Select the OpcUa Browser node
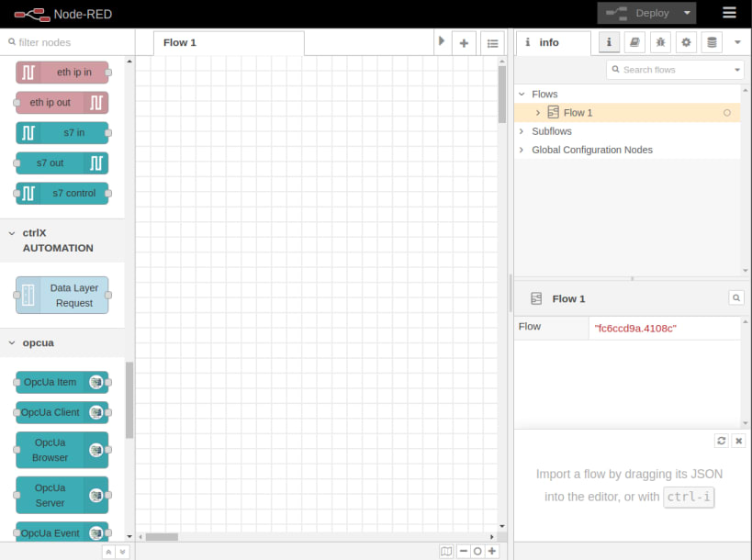This screenshot has width=752, height=560. point(62,450)
